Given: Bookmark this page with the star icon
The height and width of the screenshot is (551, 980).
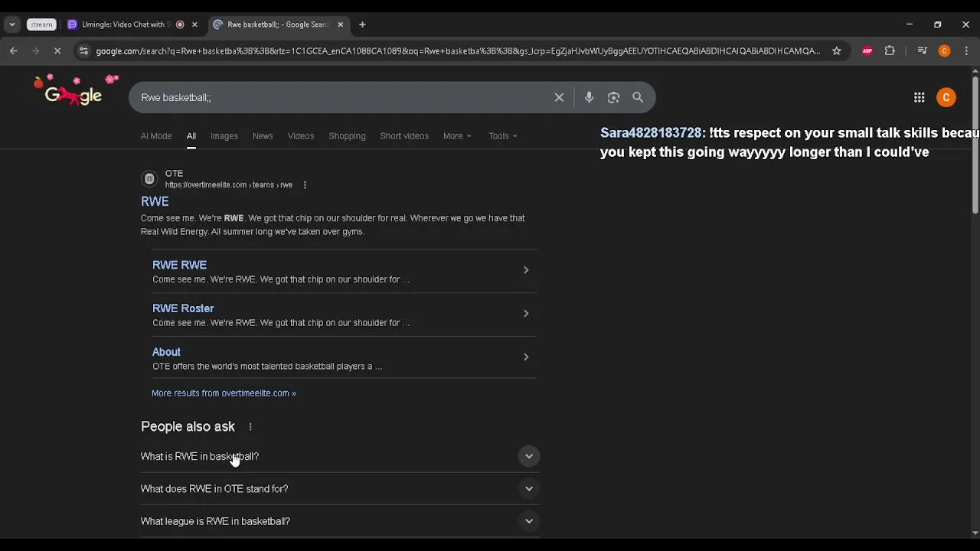Looking at the screenshot, I should (x=836, y=51).
